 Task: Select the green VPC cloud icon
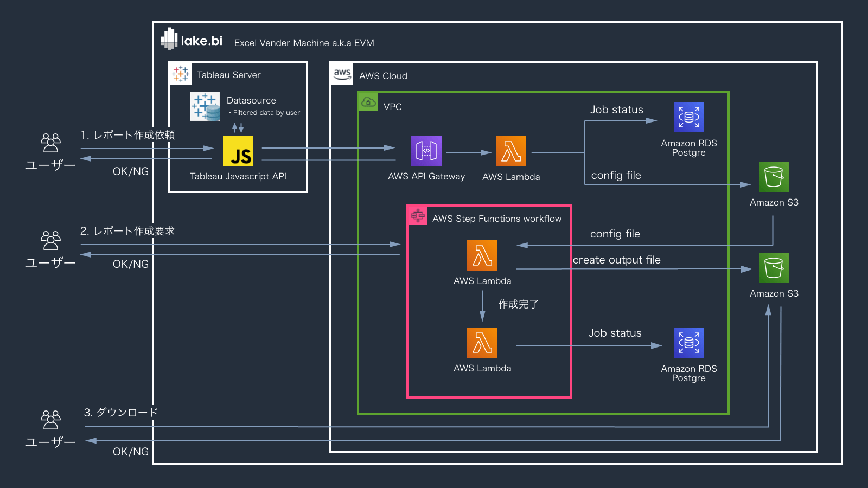(368, 102)
